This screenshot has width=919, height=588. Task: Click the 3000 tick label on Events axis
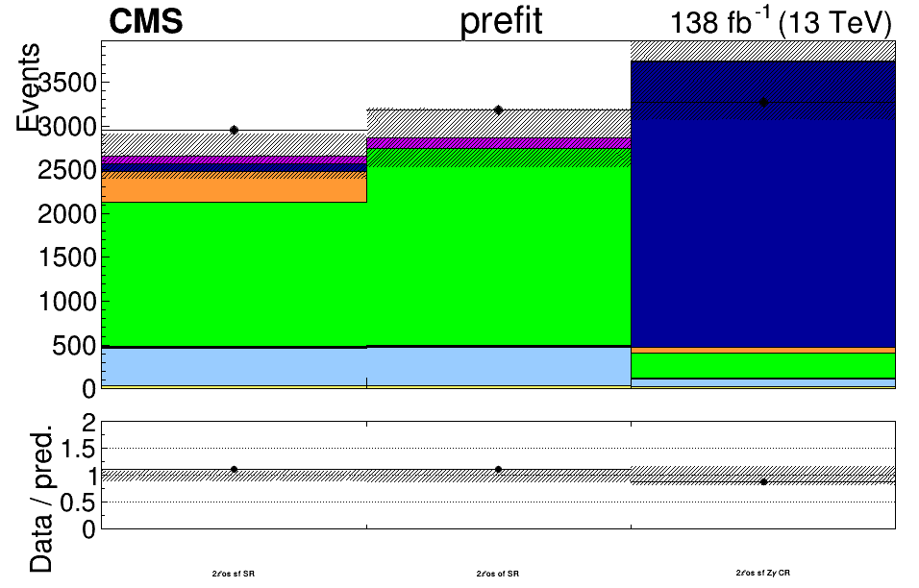pyautogui.click(x=67, y=126)
